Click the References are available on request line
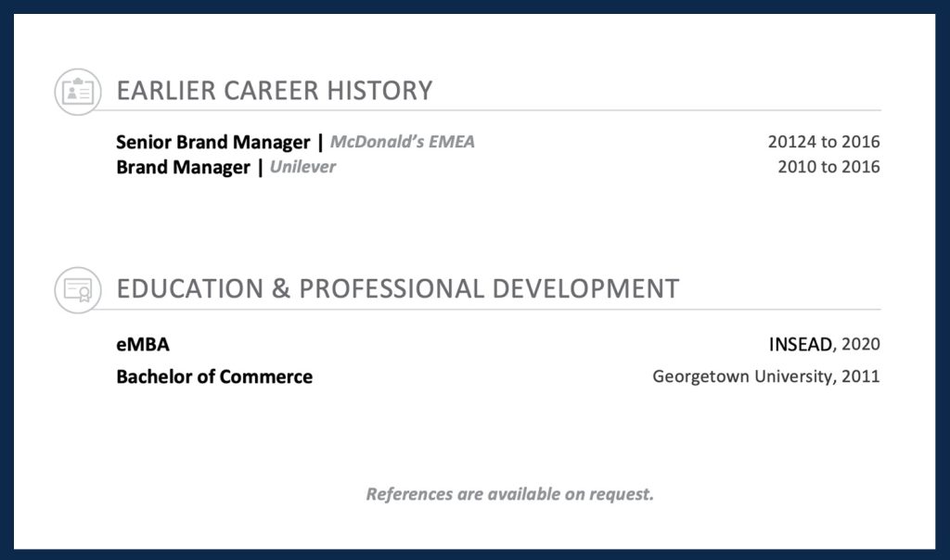 pos(509,493)
